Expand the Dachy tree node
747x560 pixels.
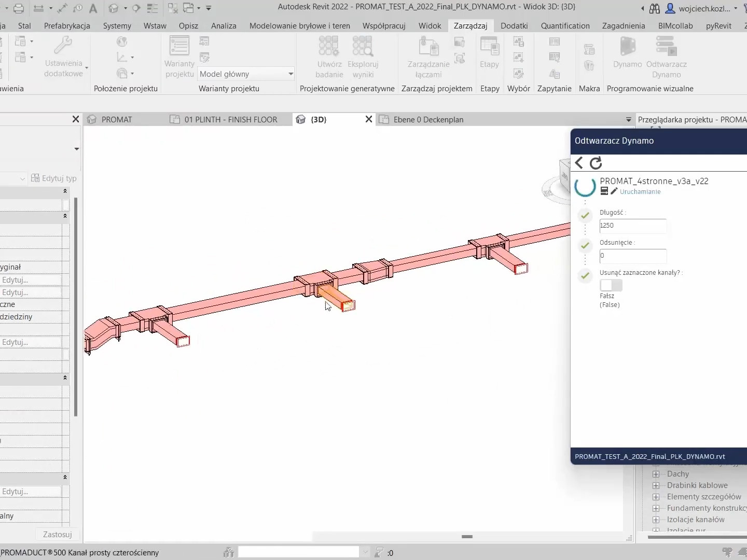pyautogui.click(x=656, y=474)
